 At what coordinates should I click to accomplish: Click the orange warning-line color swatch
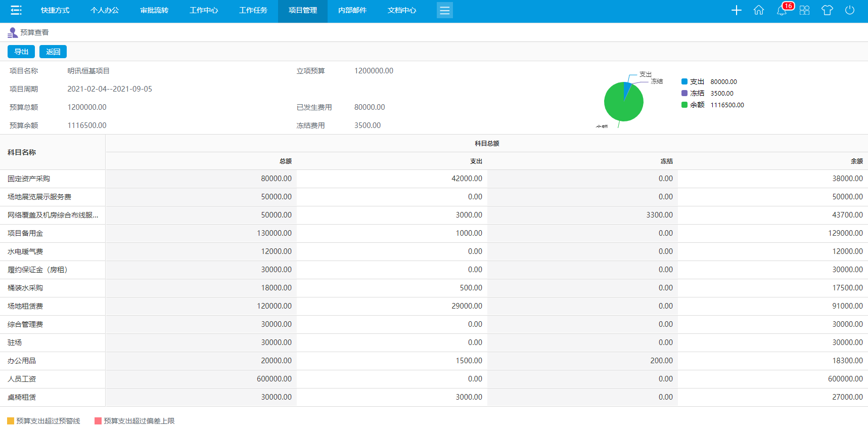click(11, 421)
